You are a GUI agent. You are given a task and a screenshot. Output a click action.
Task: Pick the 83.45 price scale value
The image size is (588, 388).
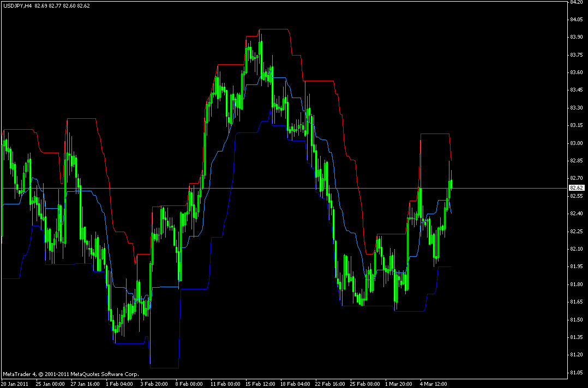pos(576,90)
